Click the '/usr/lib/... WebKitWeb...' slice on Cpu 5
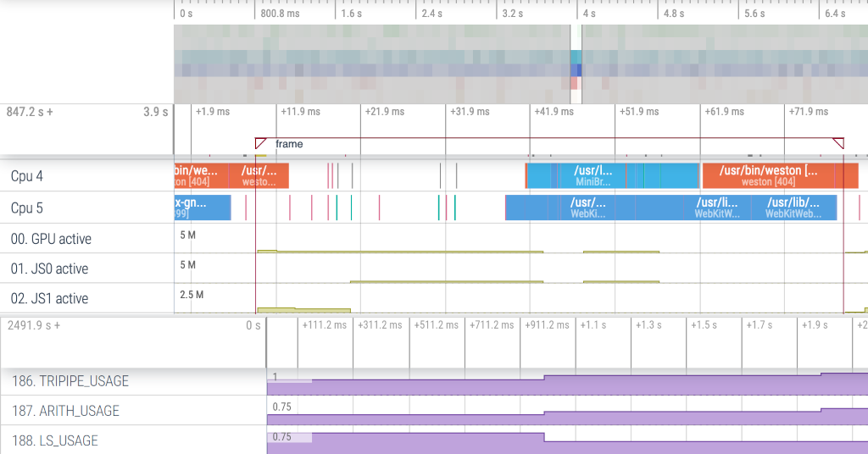This screenshot has width=868, height=454. click(793, 208)
